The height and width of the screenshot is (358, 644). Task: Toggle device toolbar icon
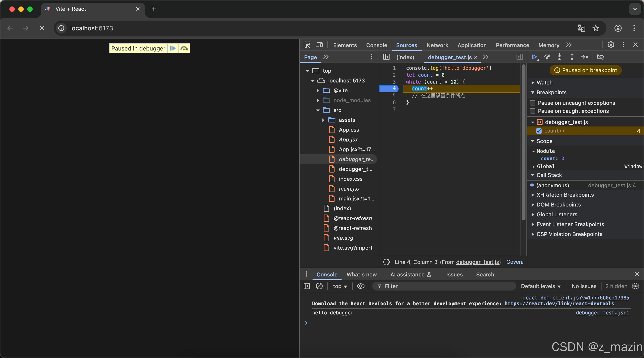click(319, 45)
